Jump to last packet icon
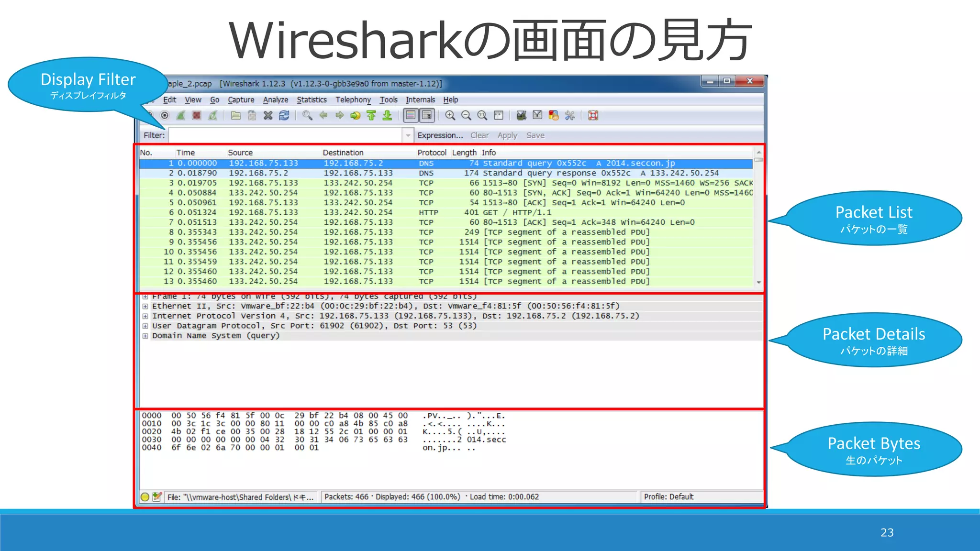The height and width of the screenshot is (551, 980). tap(387, 116)
